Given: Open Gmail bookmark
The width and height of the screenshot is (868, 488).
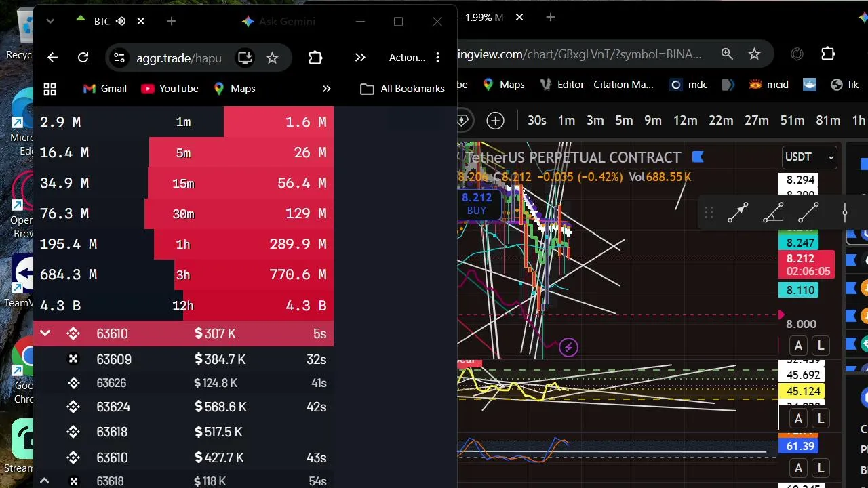Looking at the screenshot, I should point(105,89).
